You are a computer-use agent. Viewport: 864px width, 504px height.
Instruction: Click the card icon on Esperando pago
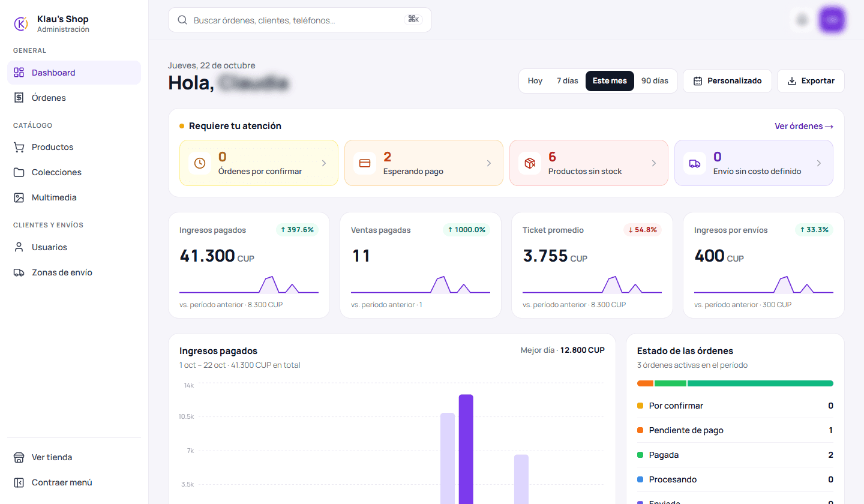pos(365,163)
